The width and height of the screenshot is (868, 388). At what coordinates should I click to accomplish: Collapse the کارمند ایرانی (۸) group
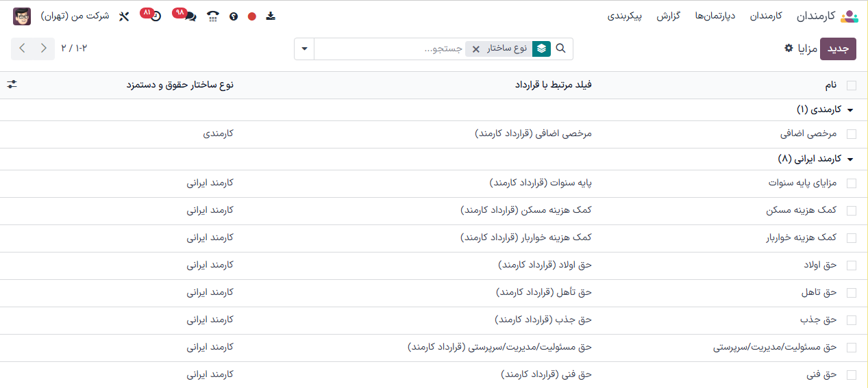pyautogui.click(x=850, y=159)
